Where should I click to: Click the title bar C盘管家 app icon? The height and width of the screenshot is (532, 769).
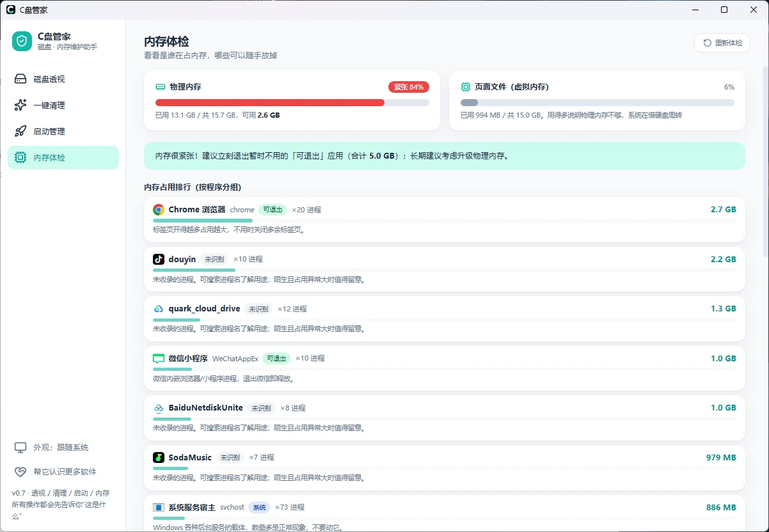(x=11, y=10)
